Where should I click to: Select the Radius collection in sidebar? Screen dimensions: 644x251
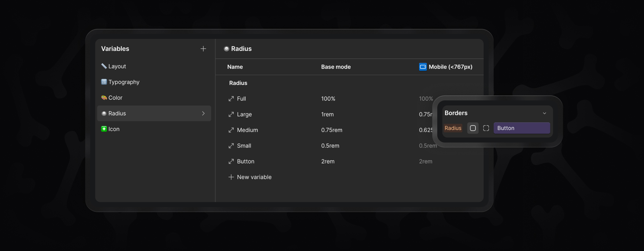pos(154,113)
